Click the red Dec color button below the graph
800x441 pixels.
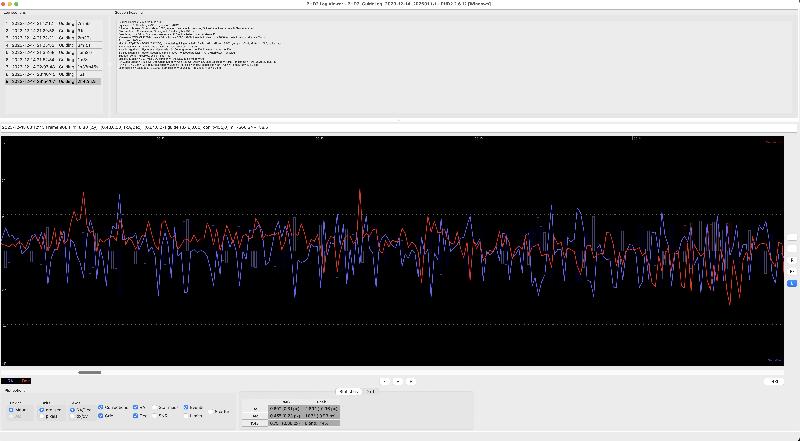[x=24, y=381]
